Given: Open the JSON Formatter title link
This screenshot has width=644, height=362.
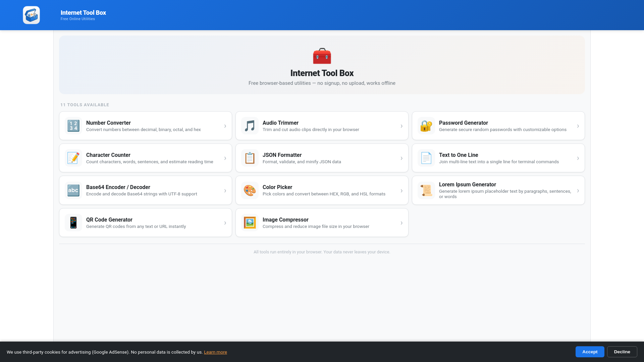Looking at the screenshot, I should [282, 155].
